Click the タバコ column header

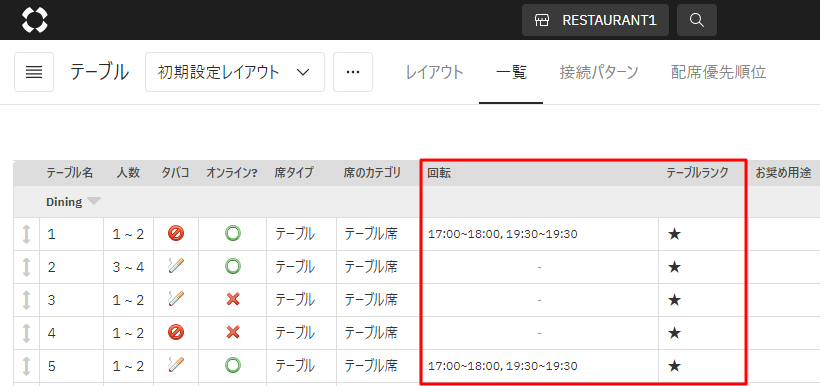(176, 173)
